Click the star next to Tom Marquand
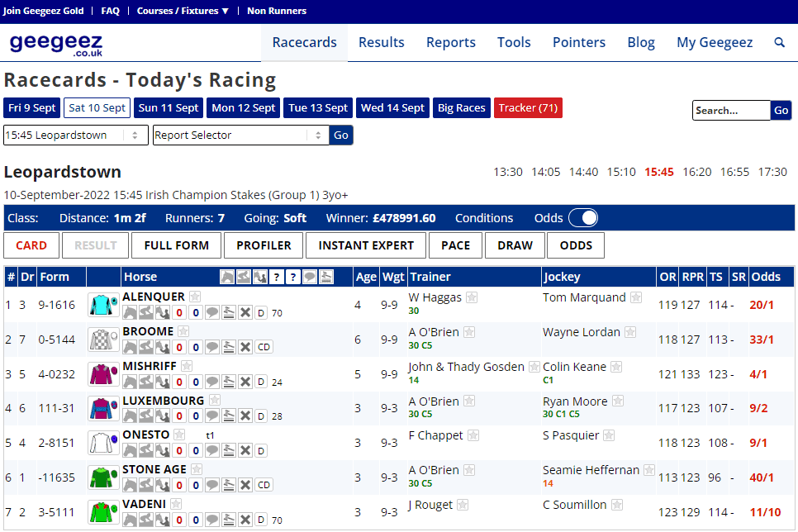The width and height of the screenshot is (798, 532). pyautogui.click(x=635, y=297)
